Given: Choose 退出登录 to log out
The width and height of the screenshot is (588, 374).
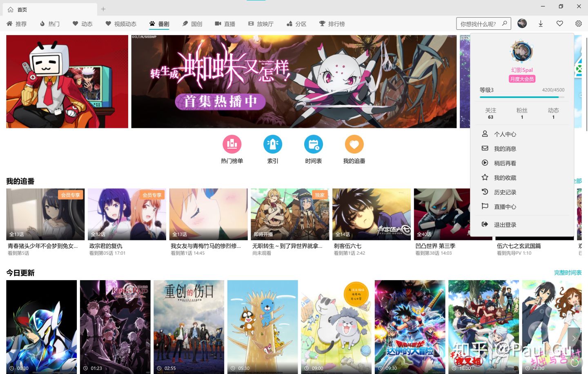Looking at the screenshot, I should (522, 225).
